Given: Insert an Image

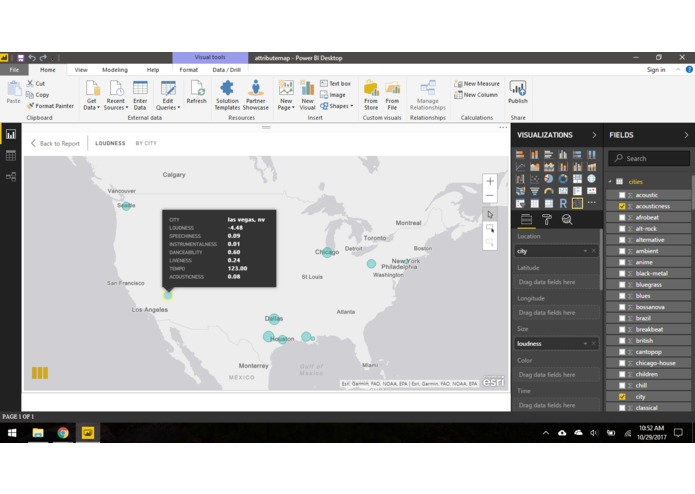Looking at the screenshot, I should (x=333, y=95).
